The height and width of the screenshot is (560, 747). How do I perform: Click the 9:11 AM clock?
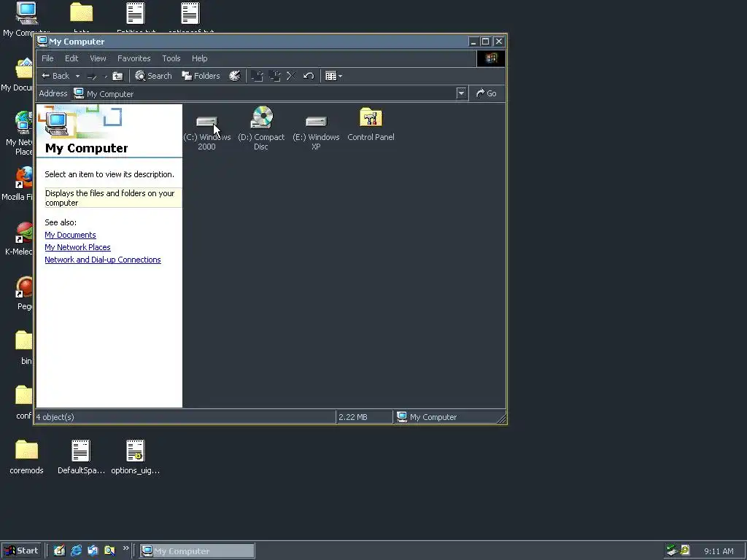click(x=719, y=551)
